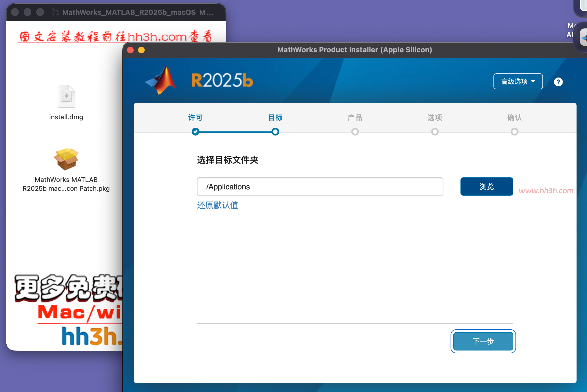Click the 选择目标文件夹 heading
587x392 pixels.
coord(228,160)
